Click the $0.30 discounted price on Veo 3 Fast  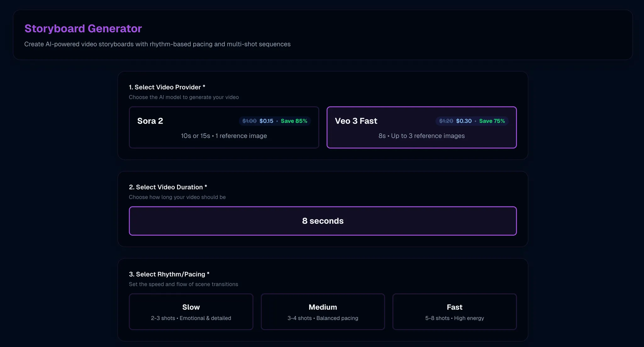[464, 121]
